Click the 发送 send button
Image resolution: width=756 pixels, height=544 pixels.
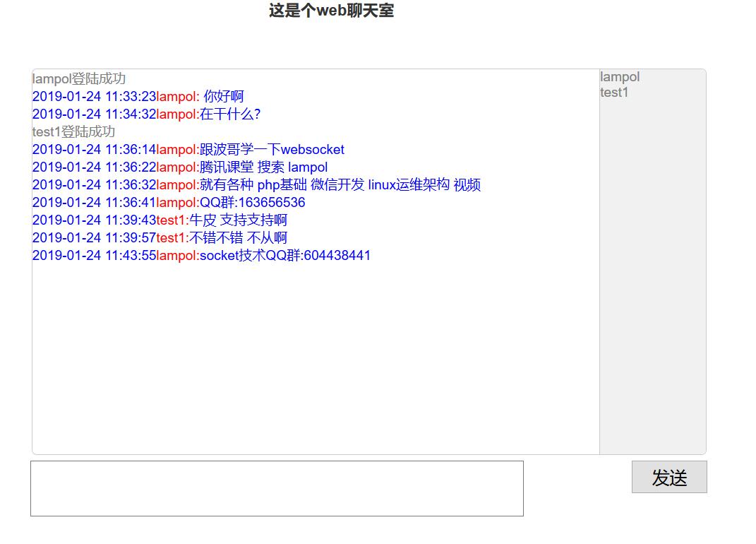click(x=668, y=478)
